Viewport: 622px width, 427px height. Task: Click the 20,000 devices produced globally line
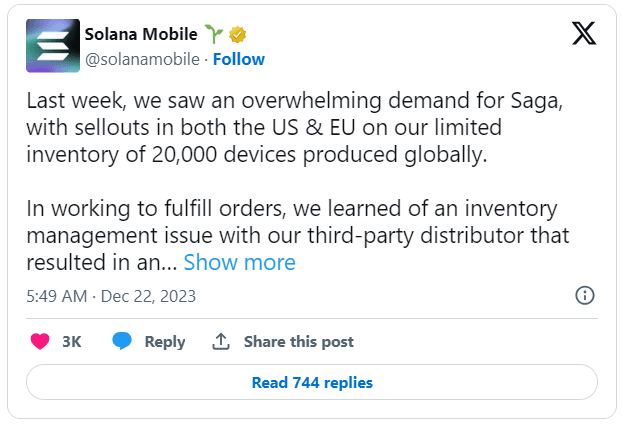tap(257, 154)
